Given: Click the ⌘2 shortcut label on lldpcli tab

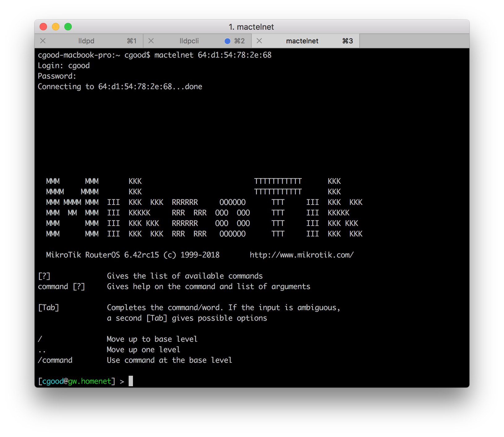Looking at the screenshot, I should coord(239,41).
